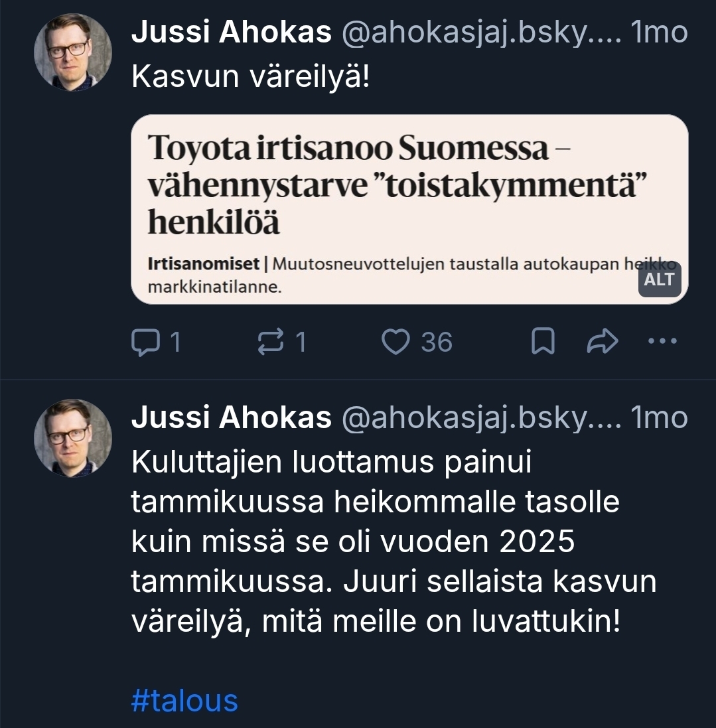Click Jussi Ahokas name on second post
This screenshot has width=716, height=728.
[231, 418]
